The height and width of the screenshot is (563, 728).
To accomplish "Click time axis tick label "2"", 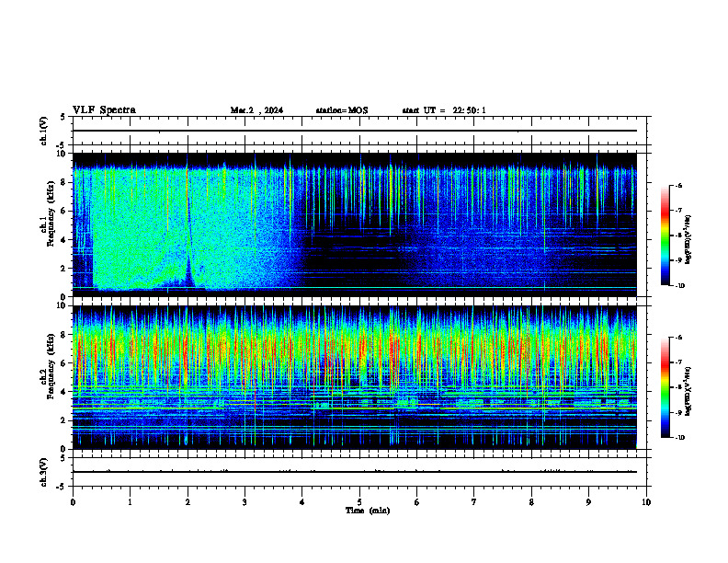I will point(188,502).
